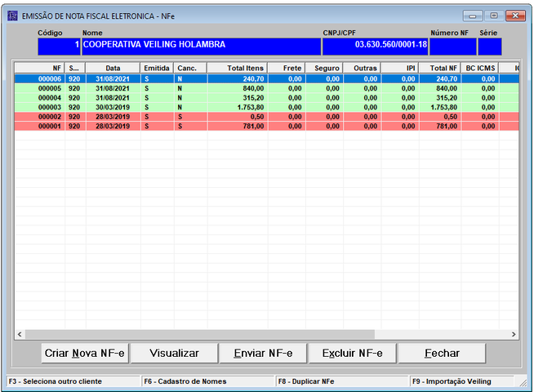Click the Número NF input field
Screen dimensions: 534x392
(452, 47)
